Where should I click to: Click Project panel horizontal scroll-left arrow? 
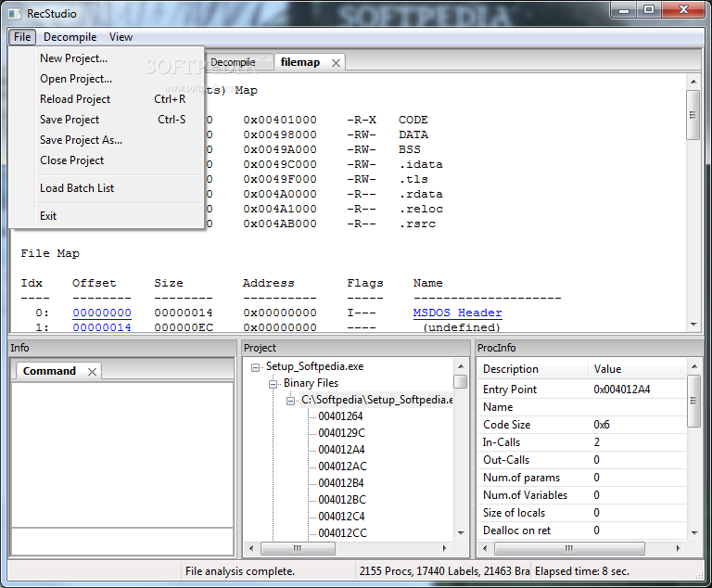point(251,548)
